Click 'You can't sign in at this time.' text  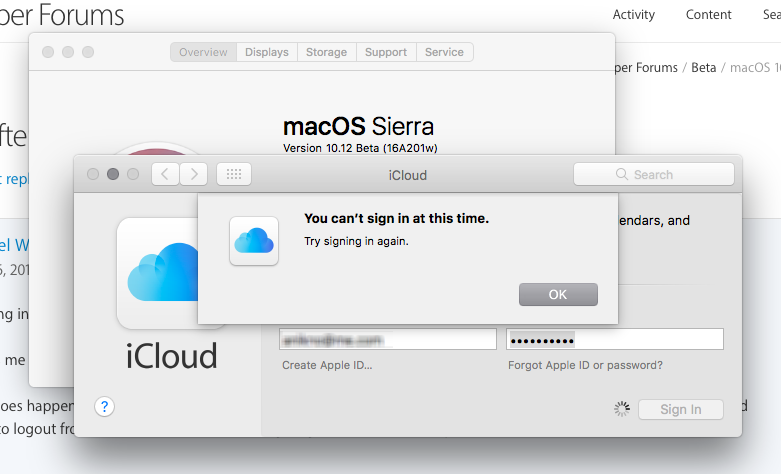pos(396,219)
